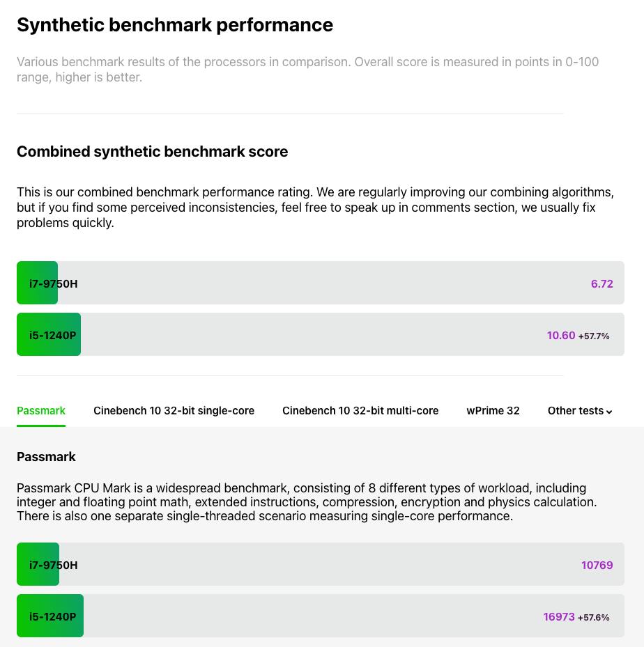Screen dimensions: 644x647
Task: Click the bold Passmark section heading
Action: (46, 457)
